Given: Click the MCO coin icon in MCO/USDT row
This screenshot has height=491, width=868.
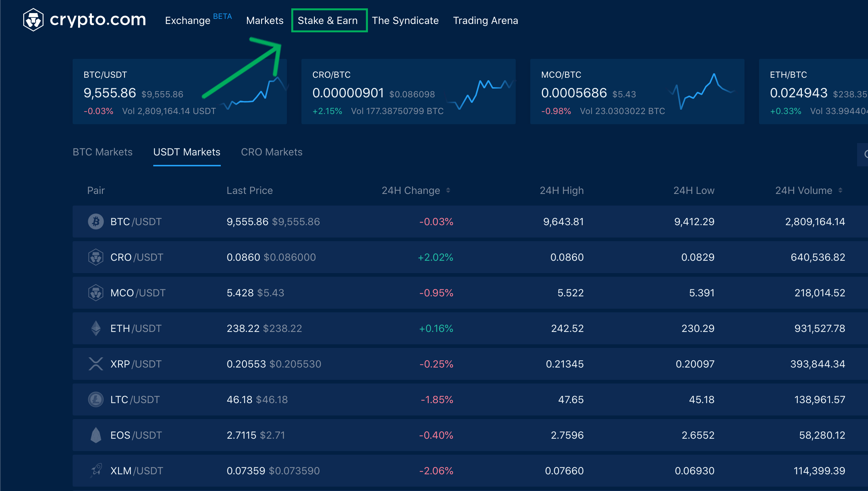Looking at the screenshot, I should tap(96, 293).
